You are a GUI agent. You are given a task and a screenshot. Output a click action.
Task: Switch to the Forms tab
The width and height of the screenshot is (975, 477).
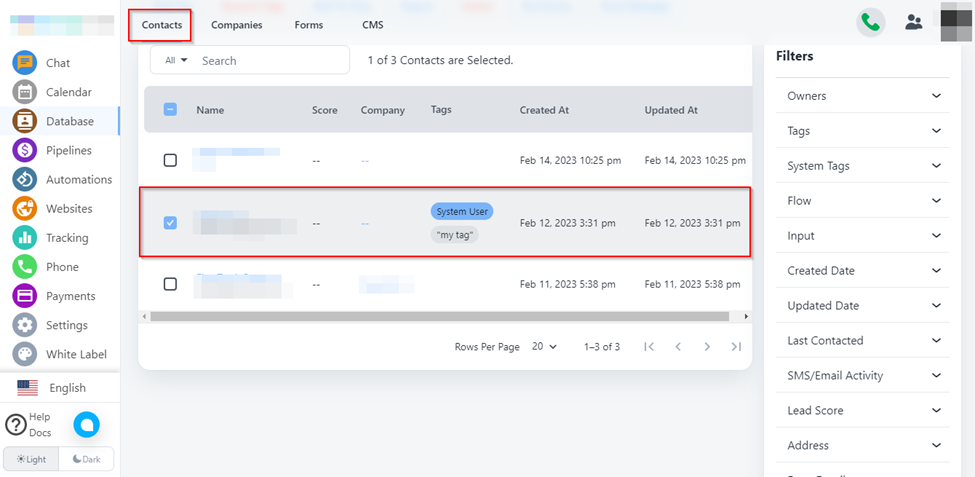click(309, 25)
